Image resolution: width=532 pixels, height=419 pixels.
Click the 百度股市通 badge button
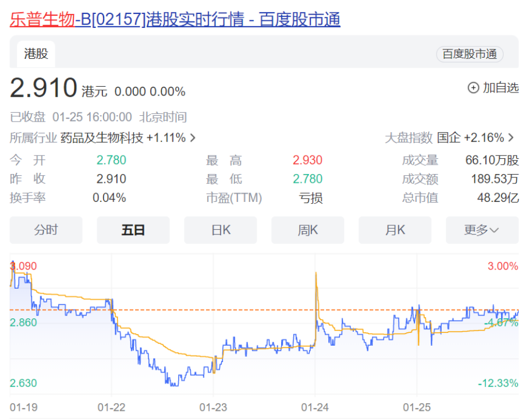tap(470, 54)
